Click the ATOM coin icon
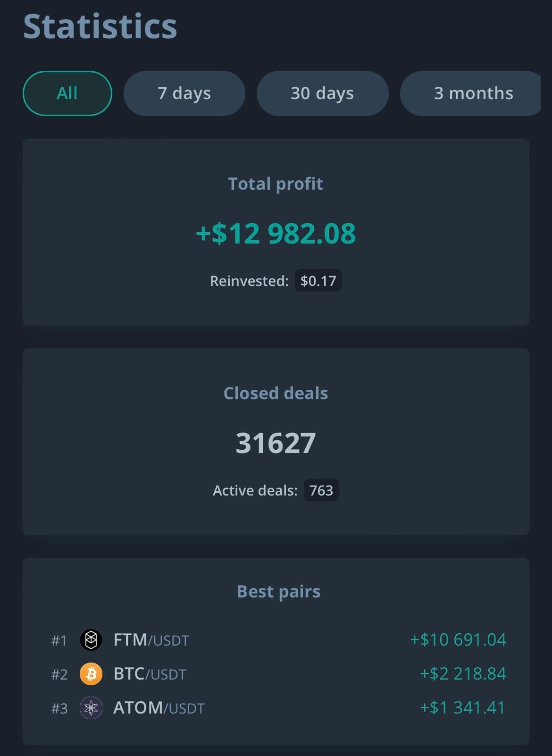The image size is (552, 756). coord(91,708)
